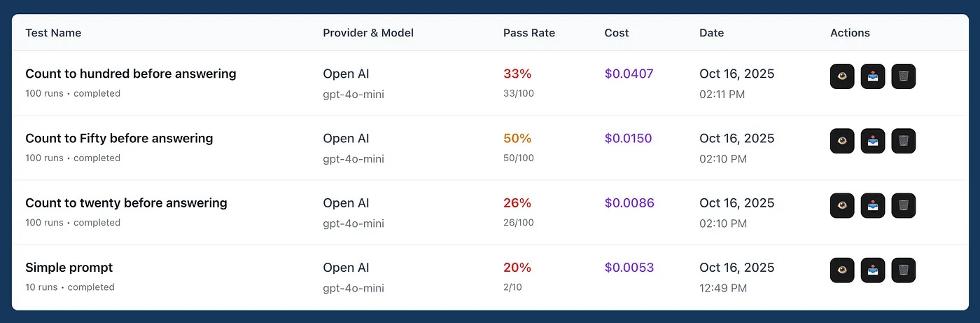980x323 pixels.
Task: Open eye icon for Simple prompt test
Action: (842, 270)
